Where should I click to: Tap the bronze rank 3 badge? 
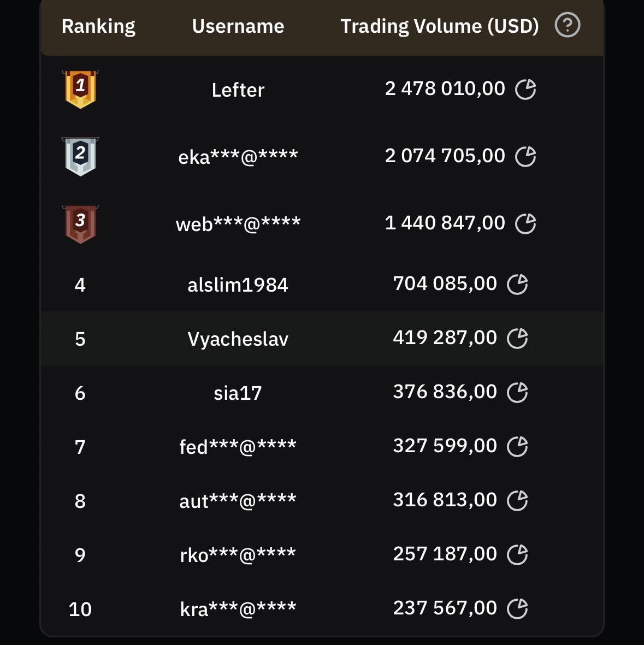pos(80,224)
